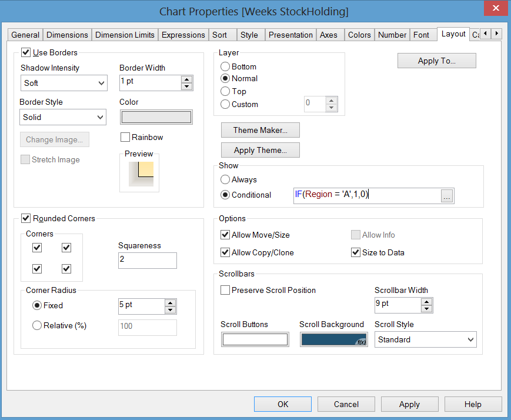This screenshot has height=420, width=511.
Task: Open the Colors tab
Action: [x=359, y=35]
